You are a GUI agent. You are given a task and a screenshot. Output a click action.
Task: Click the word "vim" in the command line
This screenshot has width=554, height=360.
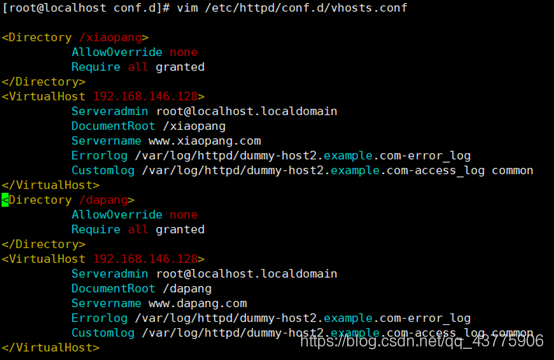187,8
